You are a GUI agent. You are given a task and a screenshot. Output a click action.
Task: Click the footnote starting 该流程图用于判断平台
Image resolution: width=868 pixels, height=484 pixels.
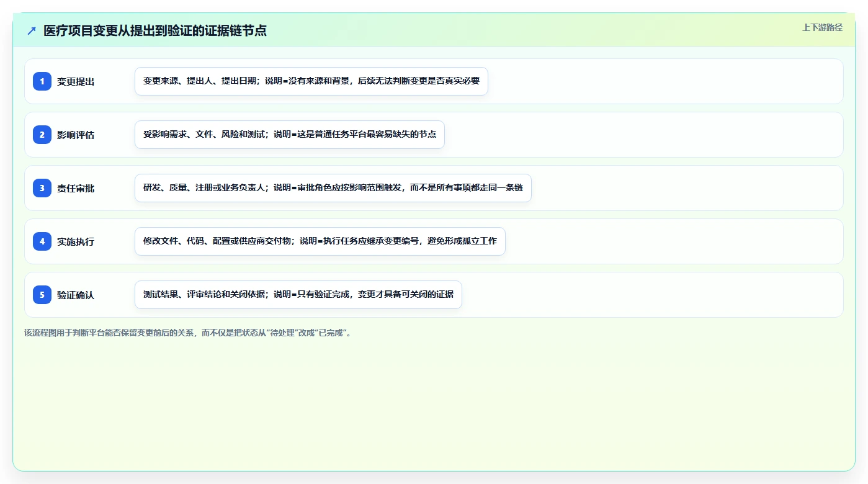click(190, 333)
